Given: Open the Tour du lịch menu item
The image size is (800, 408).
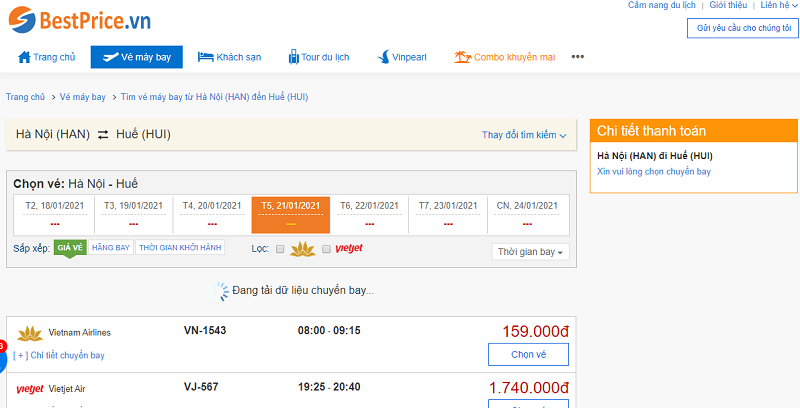Looking at the screenshot, I should [x=319, y=57].
